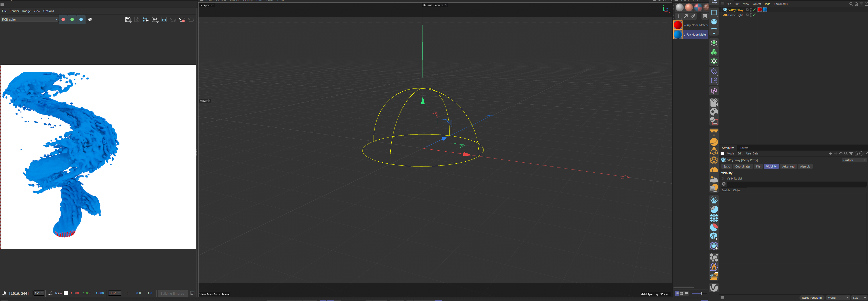Image resolution: width=868 pixels, height=301 pixels.
Task: Switch to alpha channel view in frame buffer
Action: (90, 19)
